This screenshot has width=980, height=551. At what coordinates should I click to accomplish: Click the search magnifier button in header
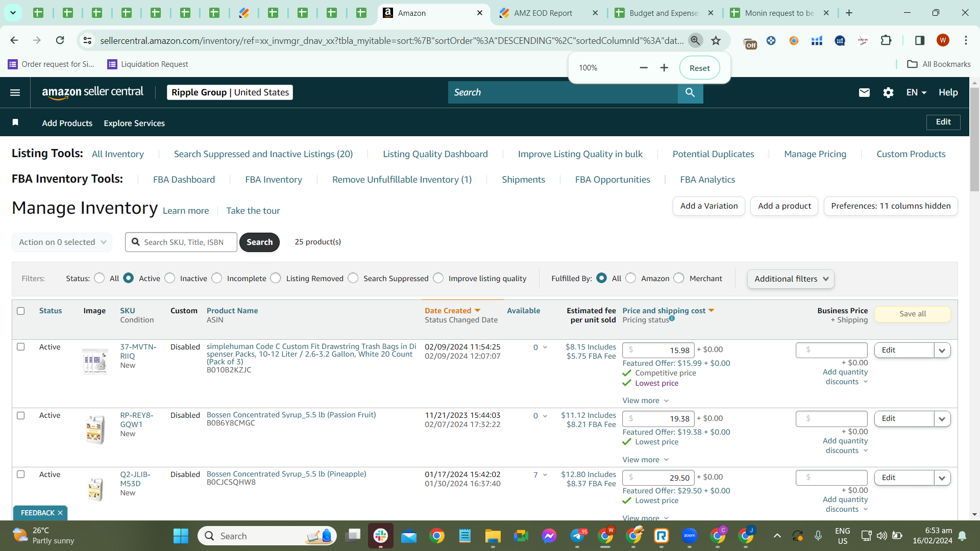pos(690,92)
